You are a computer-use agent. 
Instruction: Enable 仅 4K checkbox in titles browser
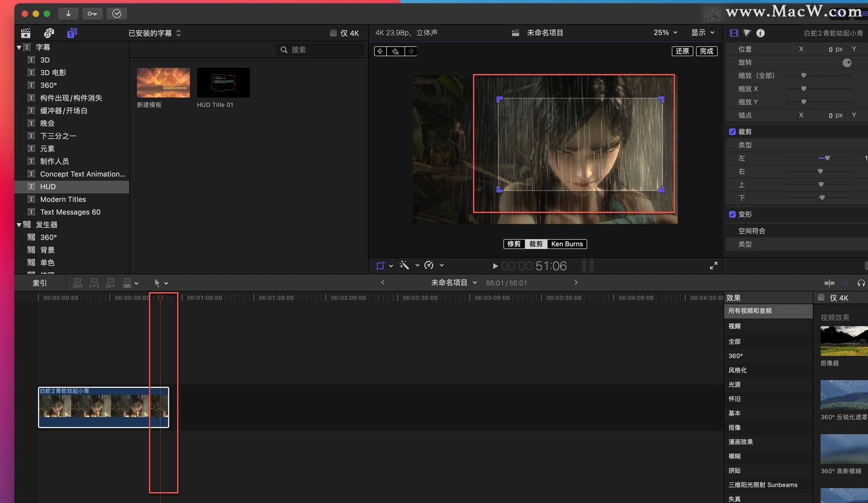[333, 33]
